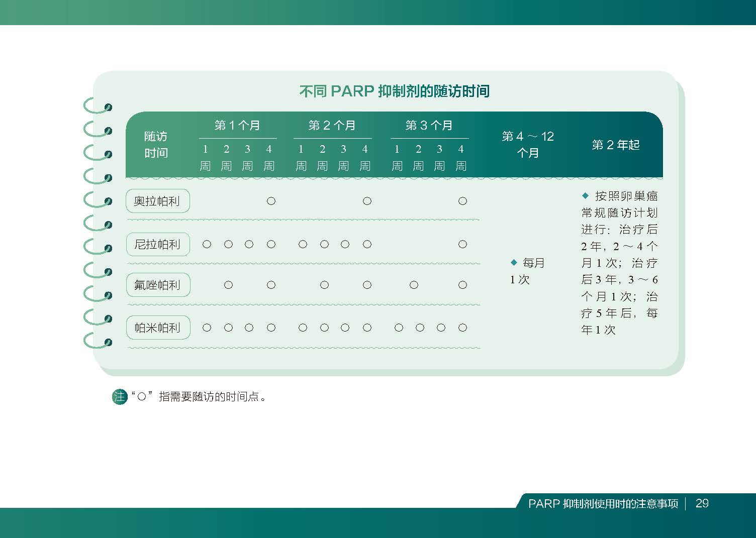The image size is (756, 538).
Task: Click page number 29 in footer
Action: pyautogui.click(x=702, y=503)
